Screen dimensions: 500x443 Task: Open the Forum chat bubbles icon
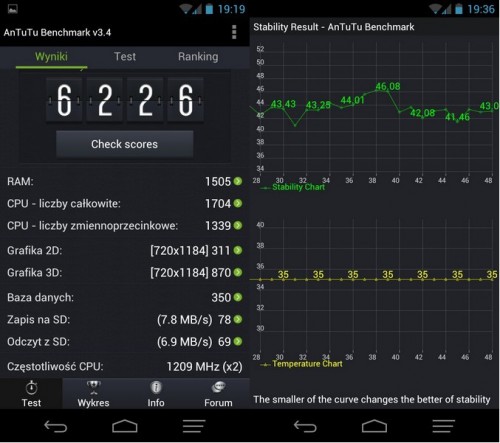click(218, 387)
